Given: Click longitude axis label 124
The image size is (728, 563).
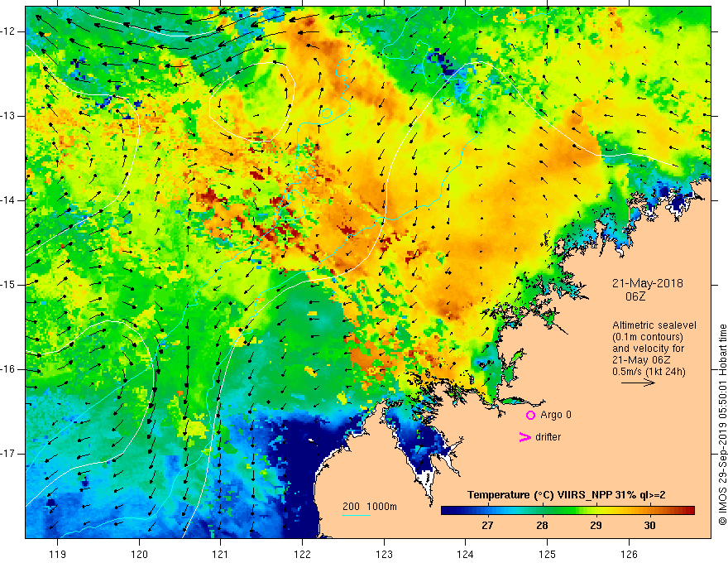Looking at the screenshot, I should [466, 554].
